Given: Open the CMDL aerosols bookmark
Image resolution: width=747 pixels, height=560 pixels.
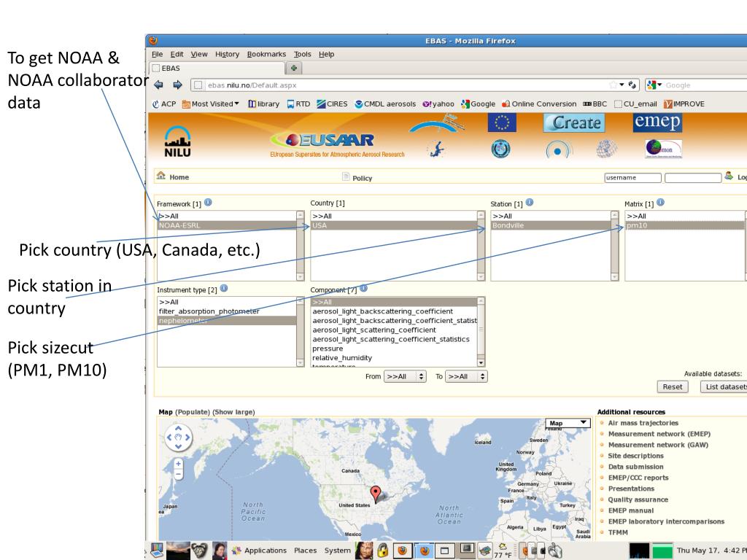Looking at the screenshot, I should click(385, 104).
